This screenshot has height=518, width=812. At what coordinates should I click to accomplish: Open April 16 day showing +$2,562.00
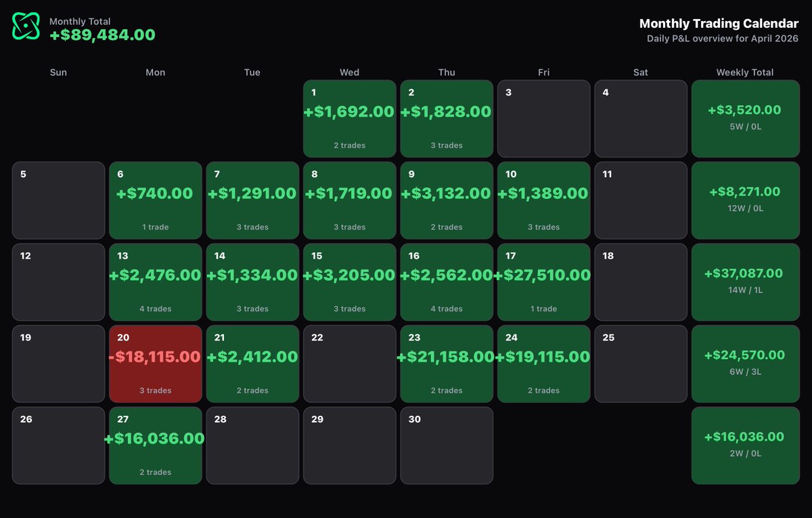tap(447, 282)
